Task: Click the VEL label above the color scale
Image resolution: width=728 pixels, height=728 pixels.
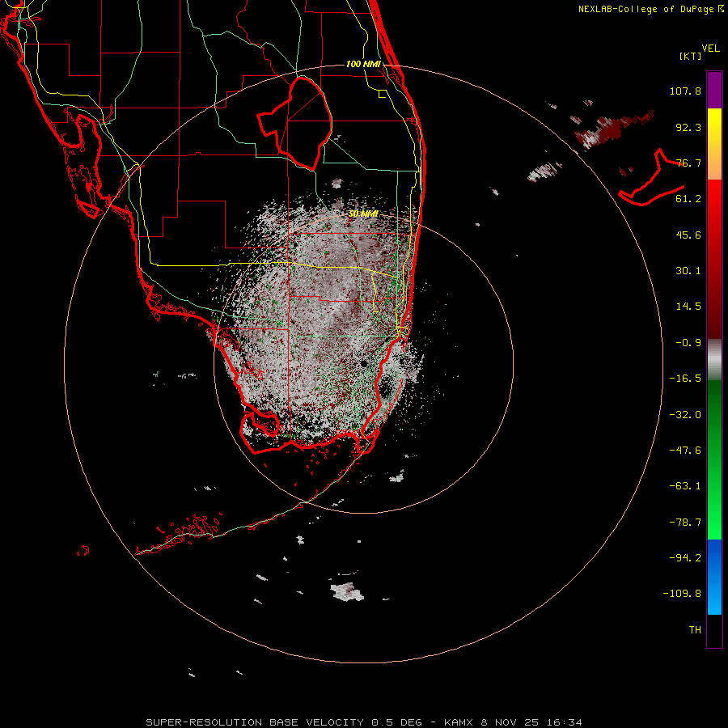Action: coord(710,49)
